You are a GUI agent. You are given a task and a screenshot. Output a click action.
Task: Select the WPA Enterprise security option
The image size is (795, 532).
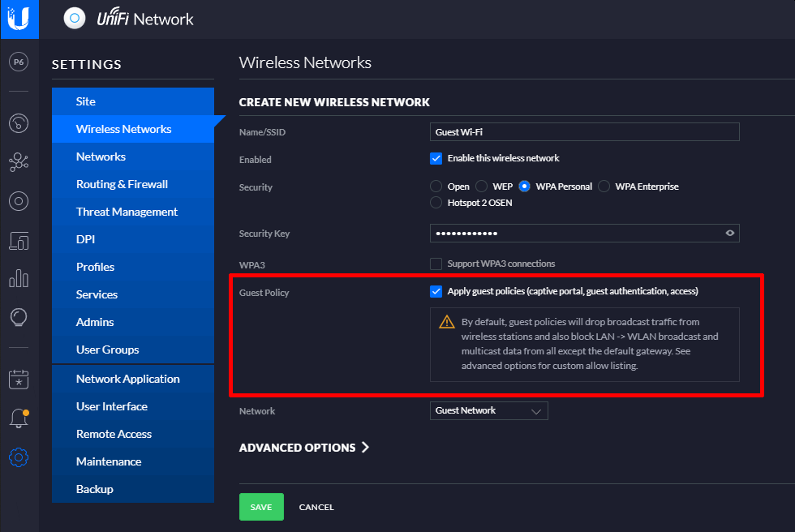click(604, 187)
